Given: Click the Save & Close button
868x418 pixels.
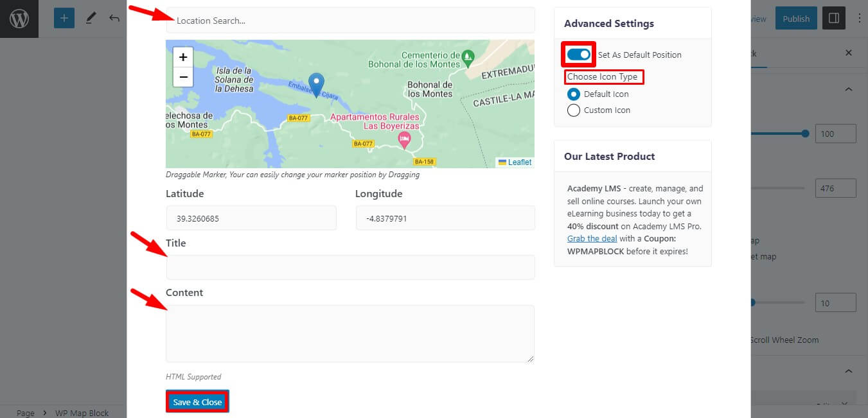Looking at the screenshot, I should click(x=197, y=401).
